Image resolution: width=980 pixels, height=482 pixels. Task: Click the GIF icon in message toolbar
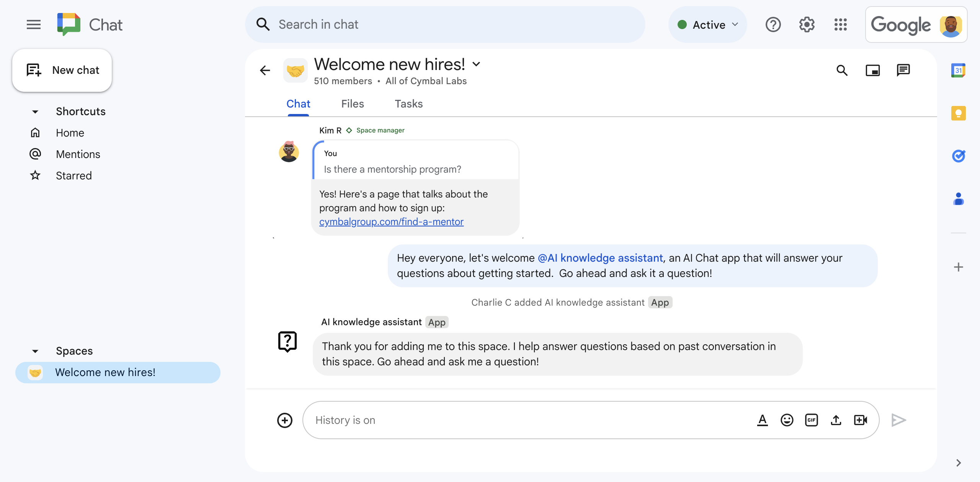(811, 420)
